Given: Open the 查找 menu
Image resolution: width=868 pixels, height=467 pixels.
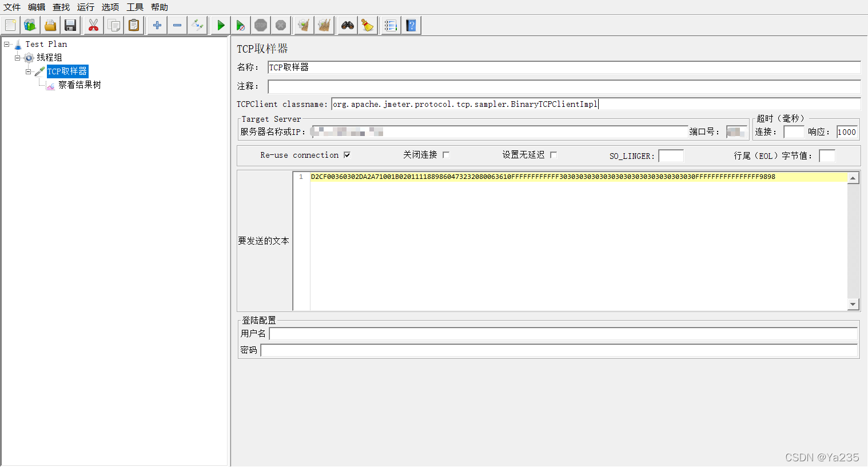Looking at the screenshot, I should (61, 7).
